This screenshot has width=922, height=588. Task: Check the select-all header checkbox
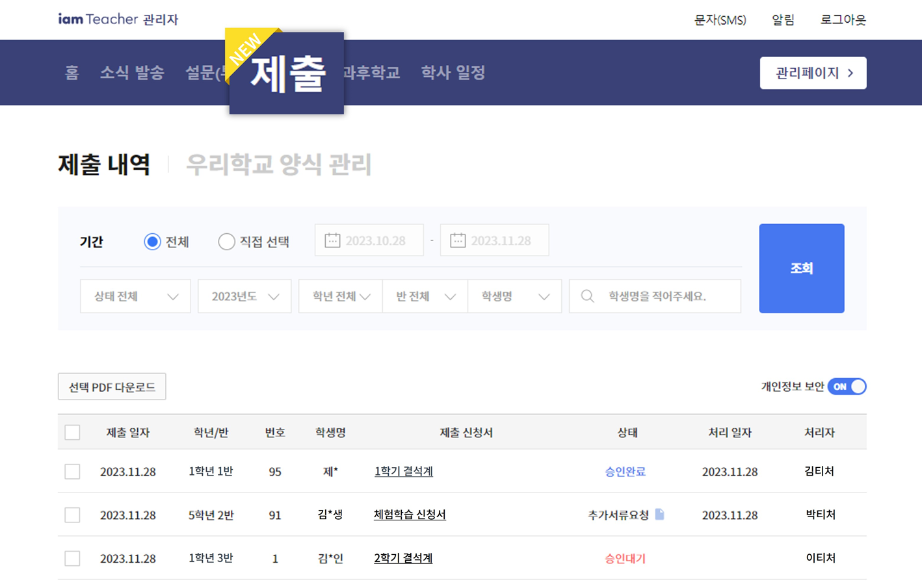pos(72,432)
